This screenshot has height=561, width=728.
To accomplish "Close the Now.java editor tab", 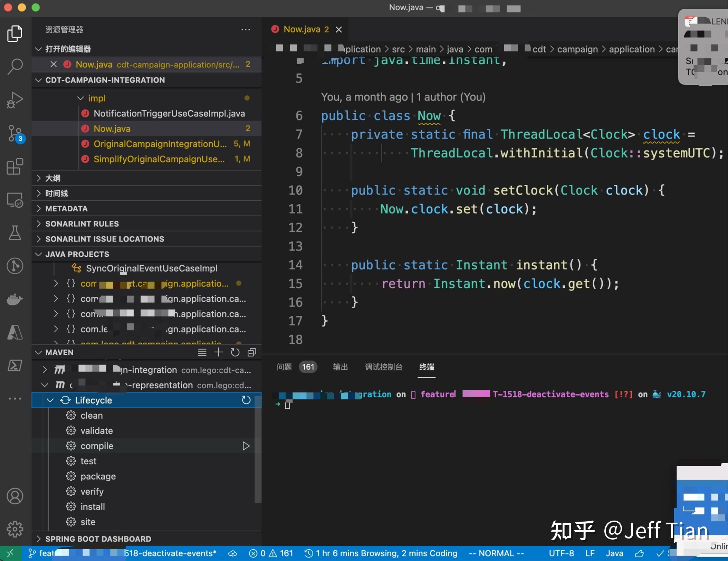I will pyautogui.click(x=339, y=30).
